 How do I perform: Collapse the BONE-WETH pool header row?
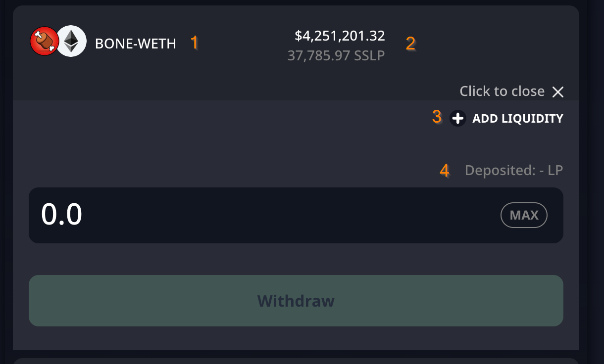coord(238,69)
